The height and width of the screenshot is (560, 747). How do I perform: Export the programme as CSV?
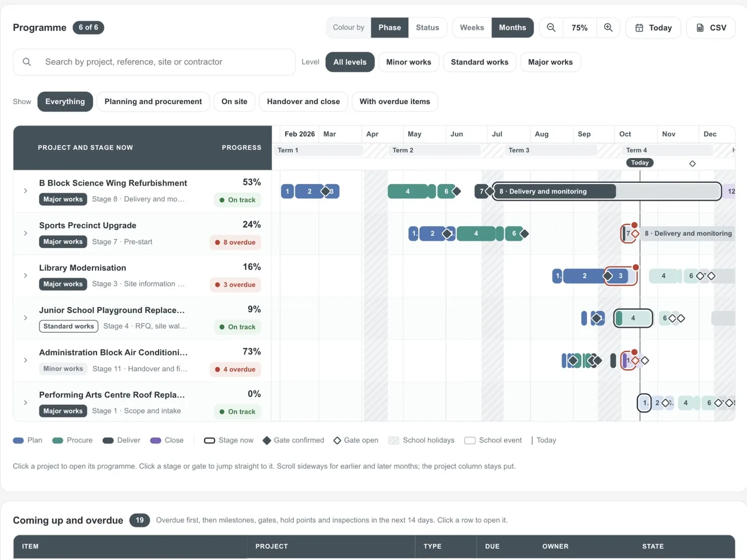tap(711, 28)
